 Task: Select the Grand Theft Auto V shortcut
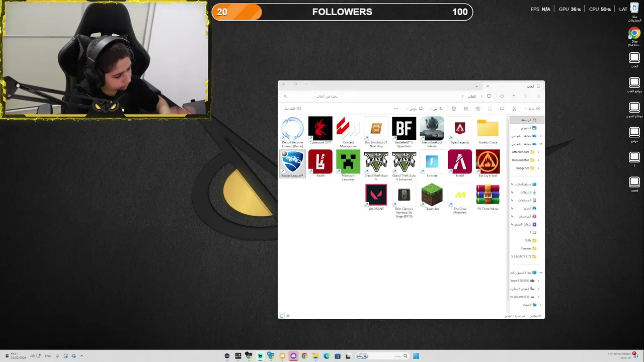pyautogui.click(x=376, y=165)
